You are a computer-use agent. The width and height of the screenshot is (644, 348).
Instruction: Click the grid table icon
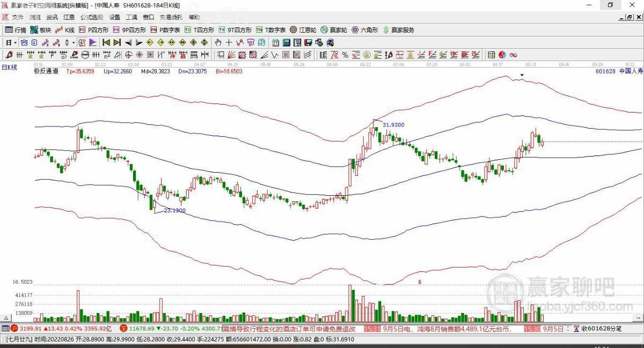[x=491, y=55]
